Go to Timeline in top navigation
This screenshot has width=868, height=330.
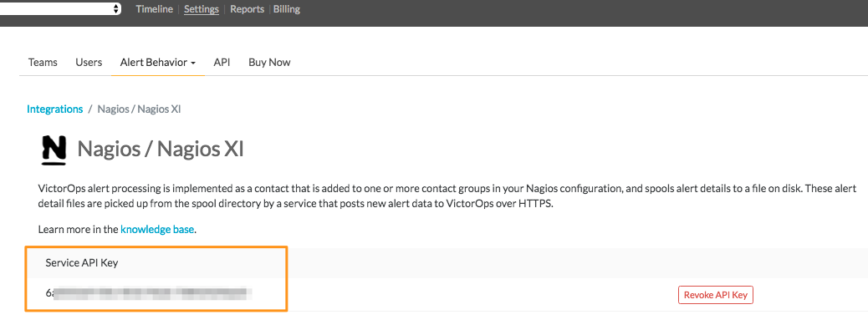pyautogui.click(x=155, y=9)
